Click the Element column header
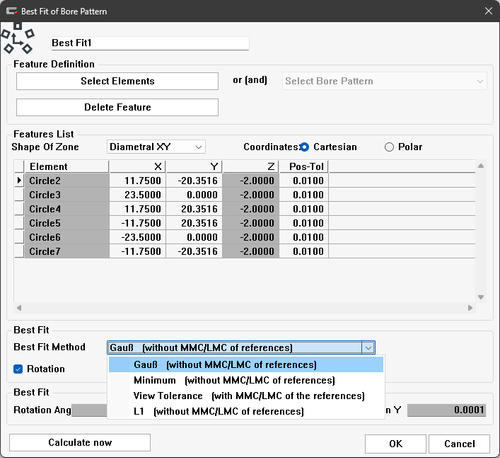This screenshot has width=500, height=458. click(67, 166)
